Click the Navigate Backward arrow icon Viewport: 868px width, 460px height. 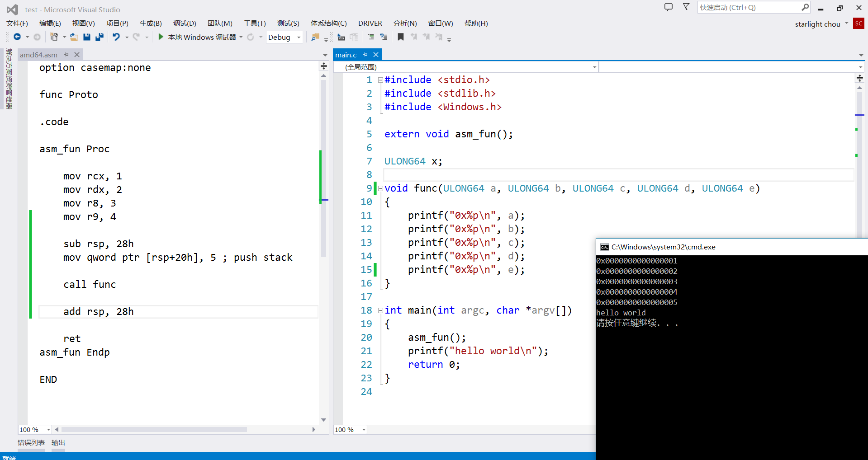coord(17,37)
